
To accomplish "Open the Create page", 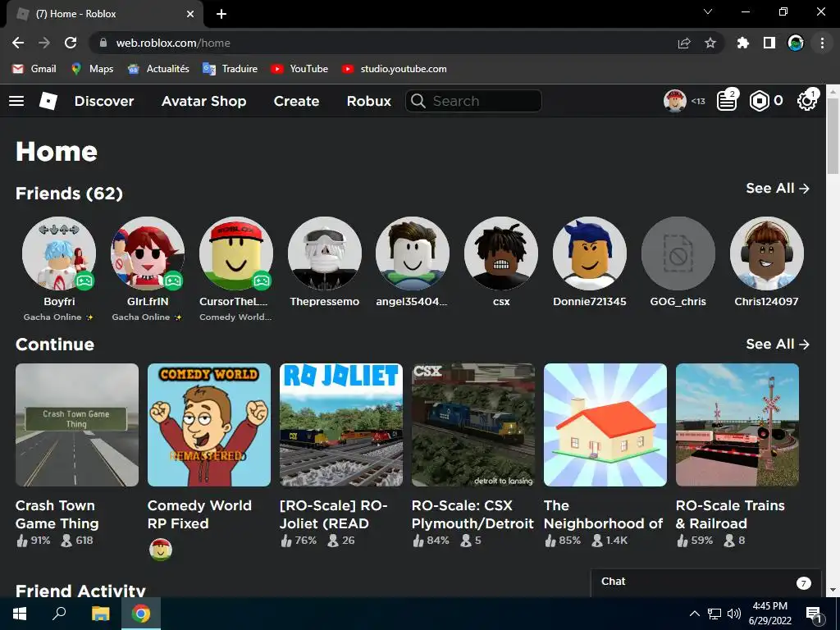I will pyautogui.click(x=296, y=101).
